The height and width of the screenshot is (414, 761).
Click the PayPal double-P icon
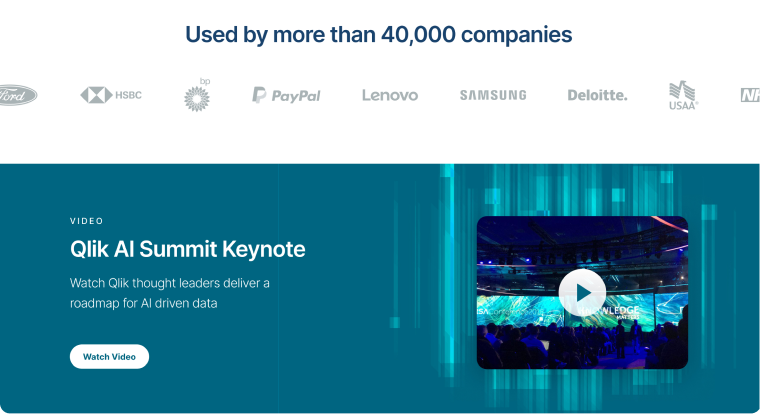[259, 95]
